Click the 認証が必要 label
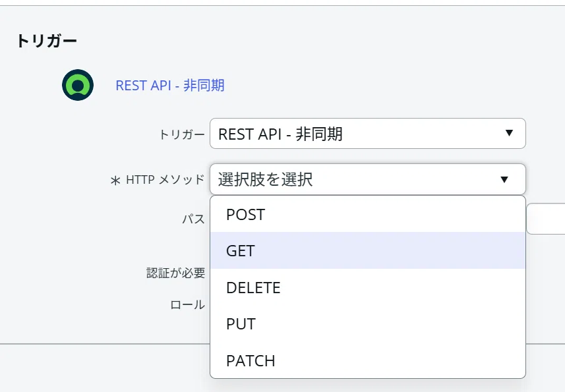This screenshot has width=565, height=392. click(176, 273)
